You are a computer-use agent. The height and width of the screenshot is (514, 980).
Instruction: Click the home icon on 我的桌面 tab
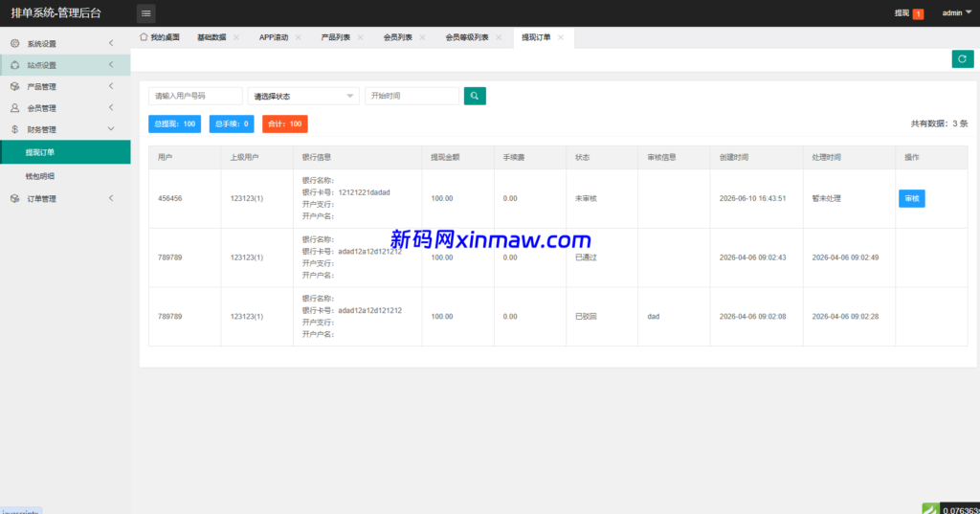click(x=144, y=37)
